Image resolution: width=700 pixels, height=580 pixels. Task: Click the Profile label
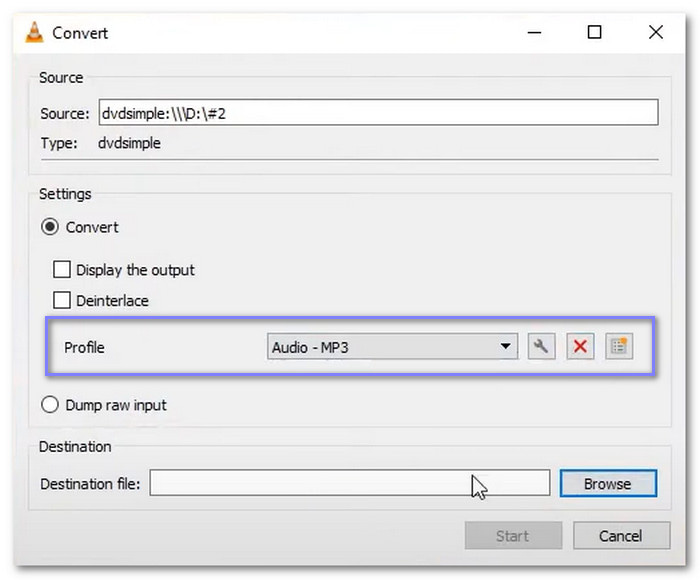(84, 347)
